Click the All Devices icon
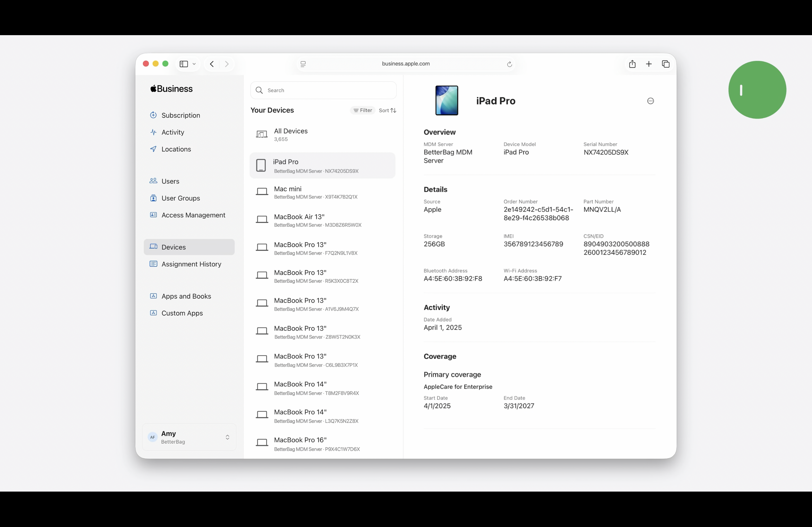The image size is (812, 527). pyautogui.click(x=262, y=135)
